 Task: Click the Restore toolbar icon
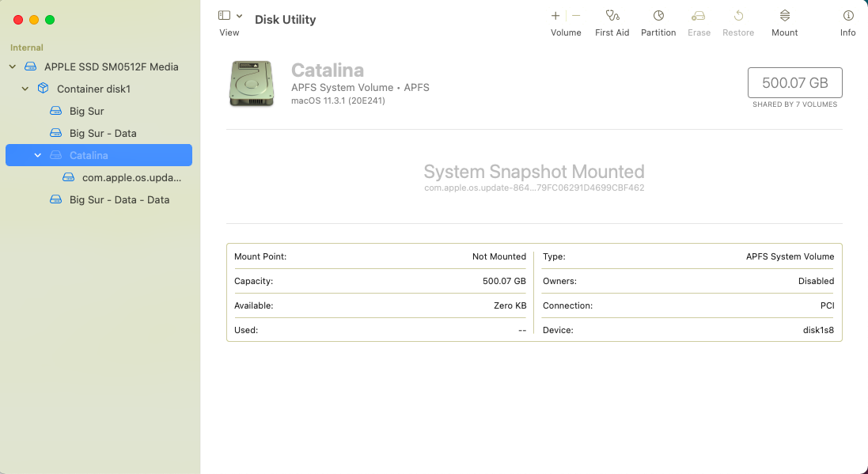pos(738,16)
